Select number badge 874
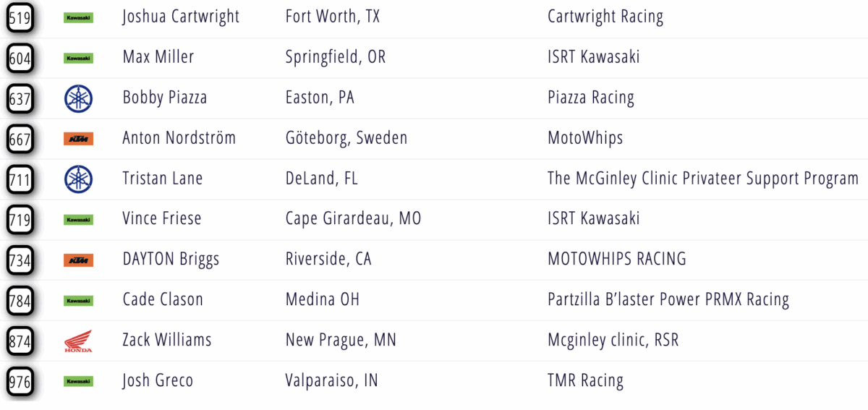 coord(20,341)
